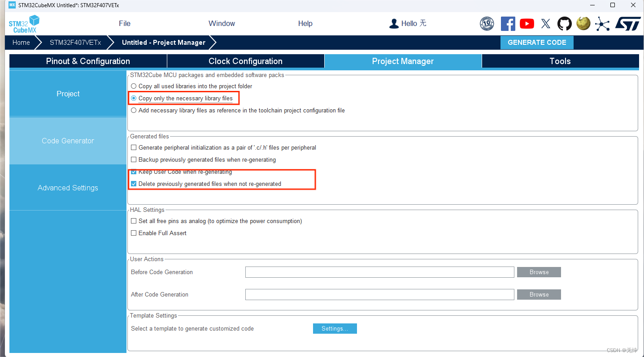Open the X (Twitter) icon link
Screen dimensions: 644x357
(x=546, y=24)
